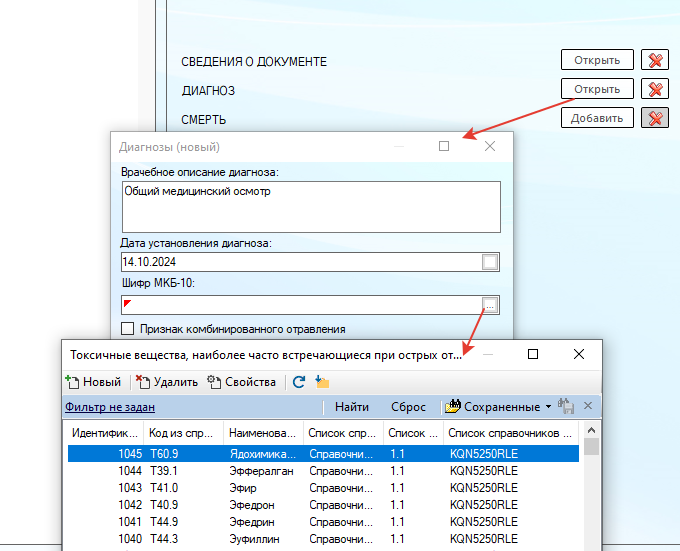Click Сброс to reset filter
The width and height of the screenshot is (680, 551).
(x=408, y=407)
